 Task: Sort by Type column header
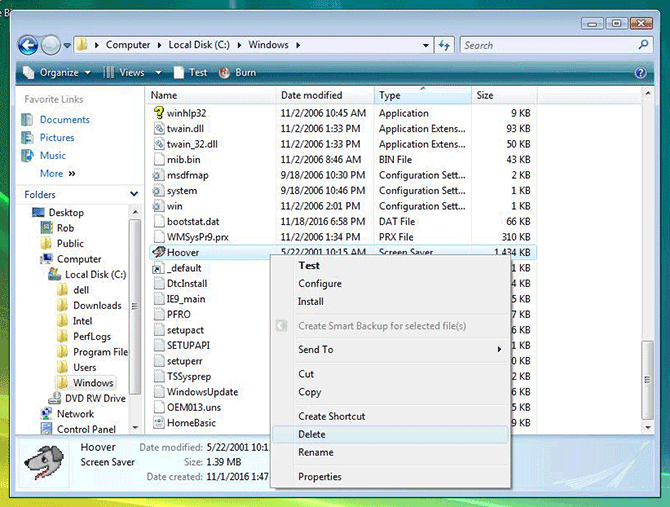tap(423, 95)
